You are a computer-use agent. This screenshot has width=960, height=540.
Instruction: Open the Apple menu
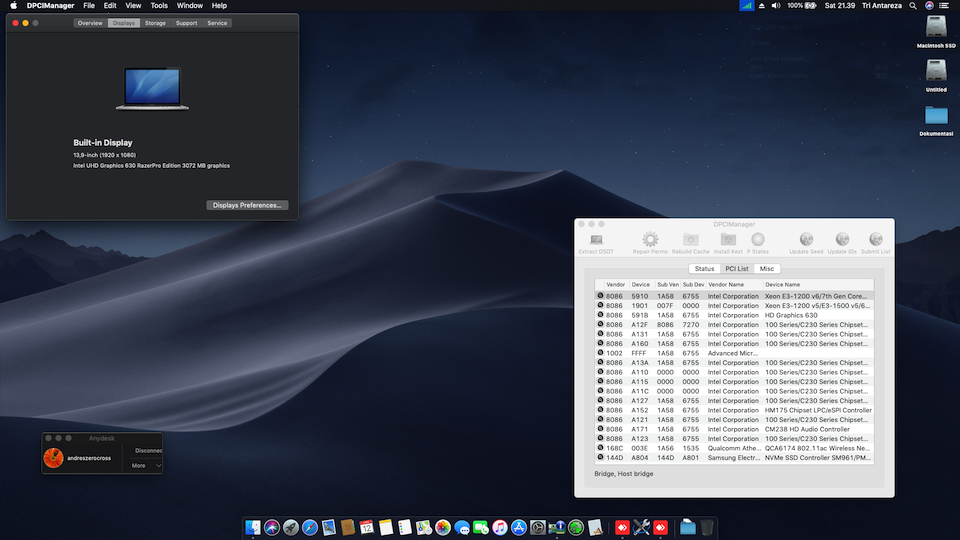13,6
